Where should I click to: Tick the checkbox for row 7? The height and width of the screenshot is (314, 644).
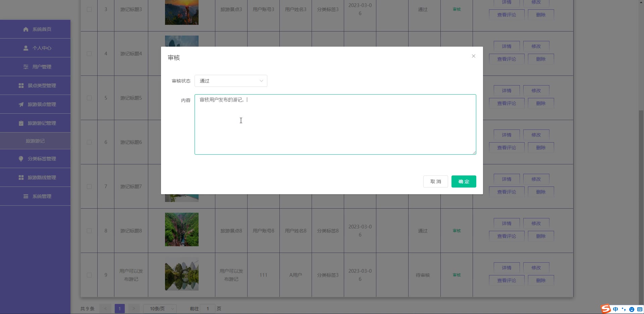[89, 187]
